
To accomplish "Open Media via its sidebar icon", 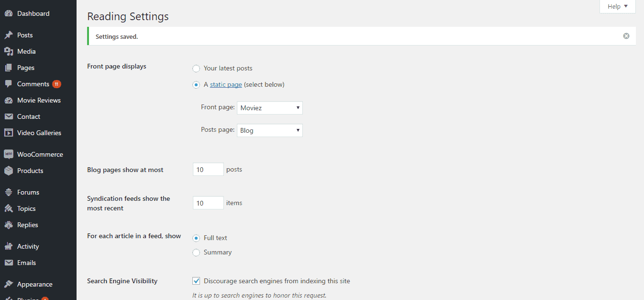I will click(x=8, y=51).
